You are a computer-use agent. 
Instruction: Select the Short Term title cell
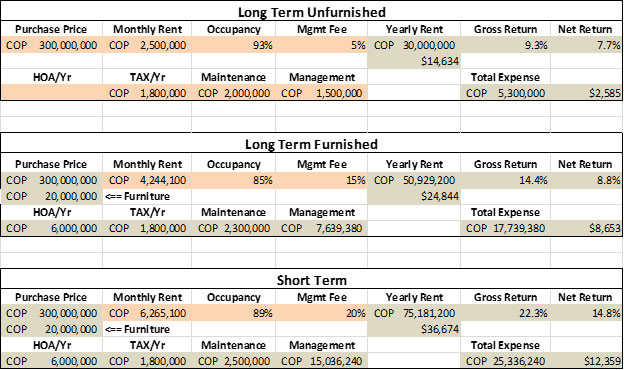pyautogui.click(x=312, y=280)
